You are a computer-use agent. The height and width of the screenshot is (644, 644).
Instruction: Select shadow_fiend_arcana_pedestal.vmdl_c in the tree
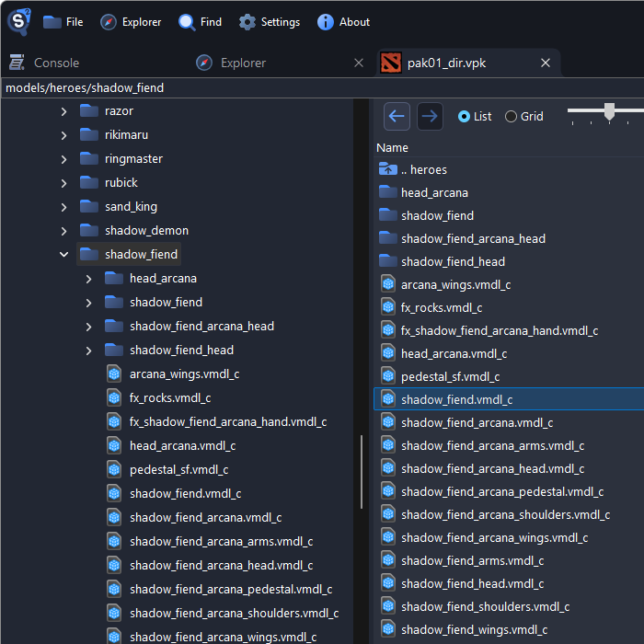[x=231, y=590]
